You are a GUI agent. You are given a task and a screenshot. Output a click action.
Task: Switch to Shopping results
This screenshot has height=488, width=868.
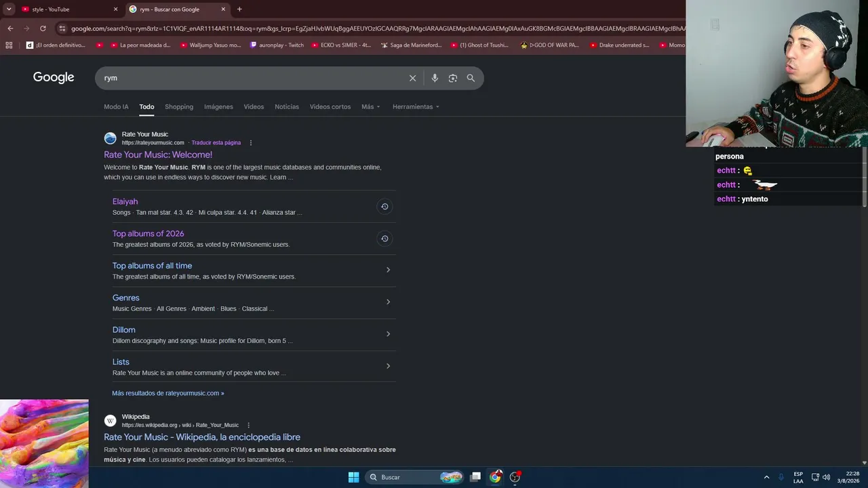tap(179, 107)
